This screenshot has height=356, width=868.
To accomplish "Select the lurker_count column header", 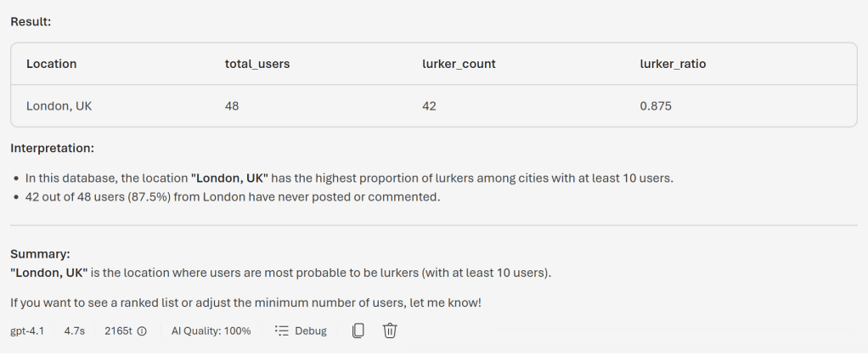I will pos(459,64).
